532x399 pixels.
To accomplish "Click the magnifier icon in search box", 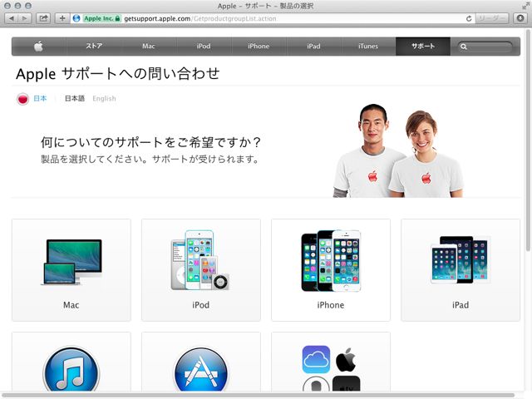I will point(464,47).
